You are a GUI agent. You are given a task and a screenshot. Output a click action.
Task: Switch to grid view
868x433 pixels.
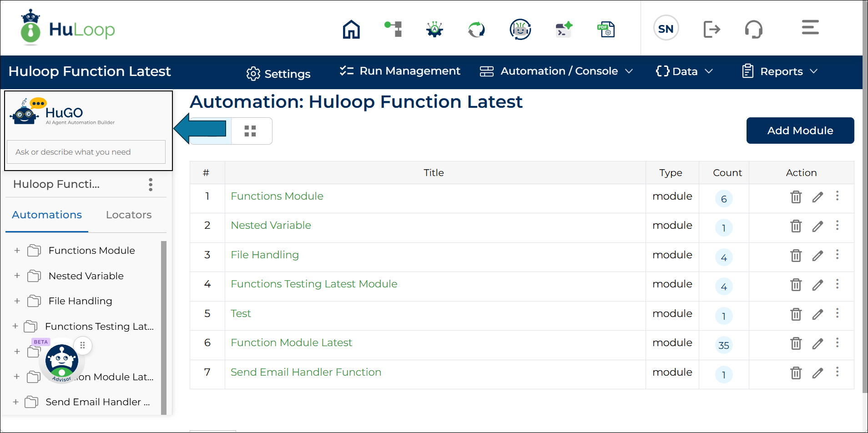click(250, 131)
